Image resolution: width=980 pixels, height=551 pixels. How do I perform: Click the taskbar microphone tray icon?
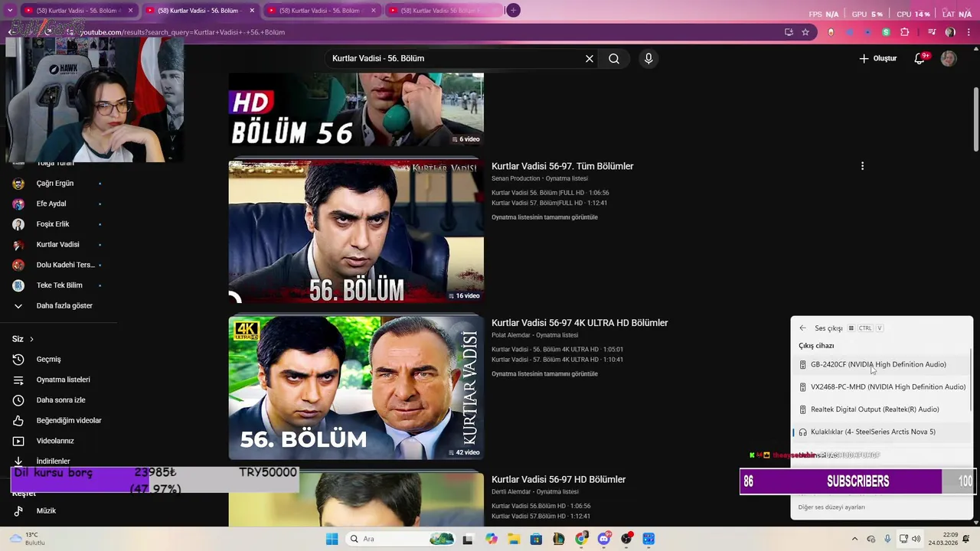click(x=887, y=539)
